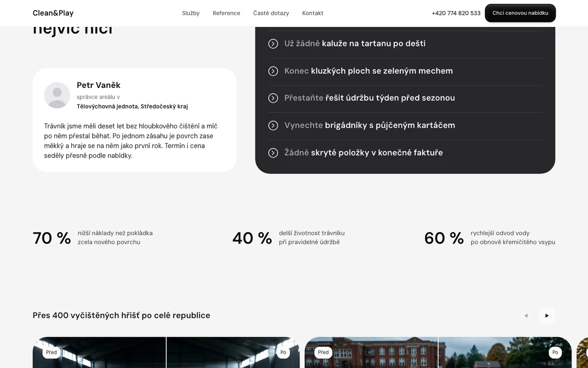Click "Žádné skryté položky v konečné faktuře"

pyautogui.click(x=364, y=153)
